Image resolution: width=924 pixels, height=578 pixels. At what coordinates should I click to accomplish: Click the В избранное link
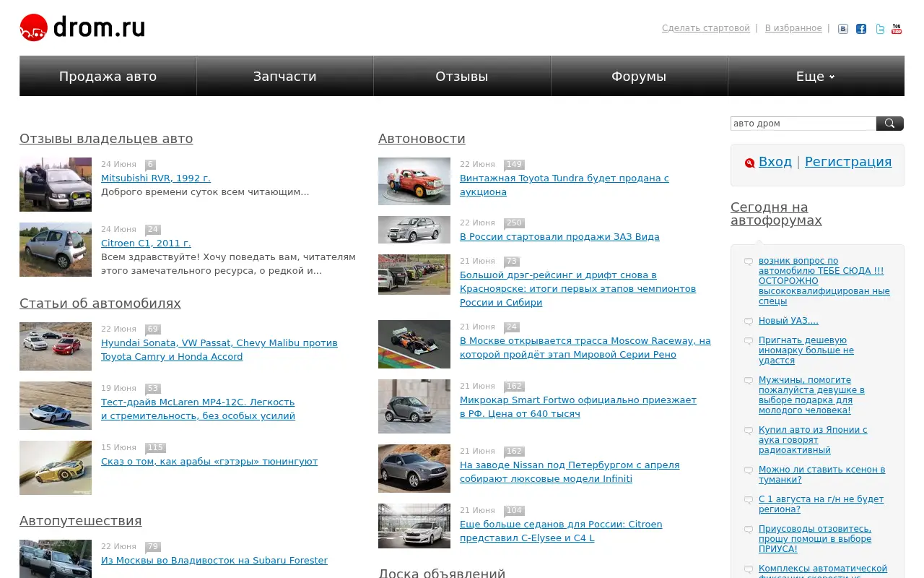[x=793, y=28]
